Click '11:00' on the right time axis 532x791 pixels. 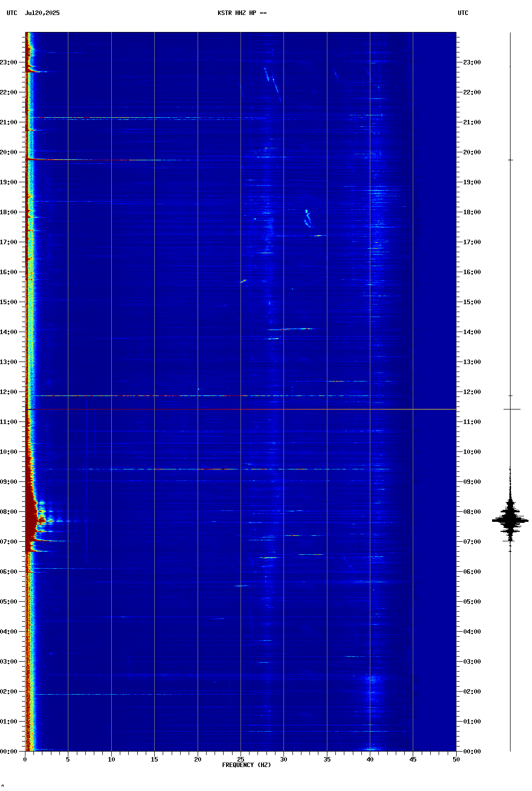point(472,422)
